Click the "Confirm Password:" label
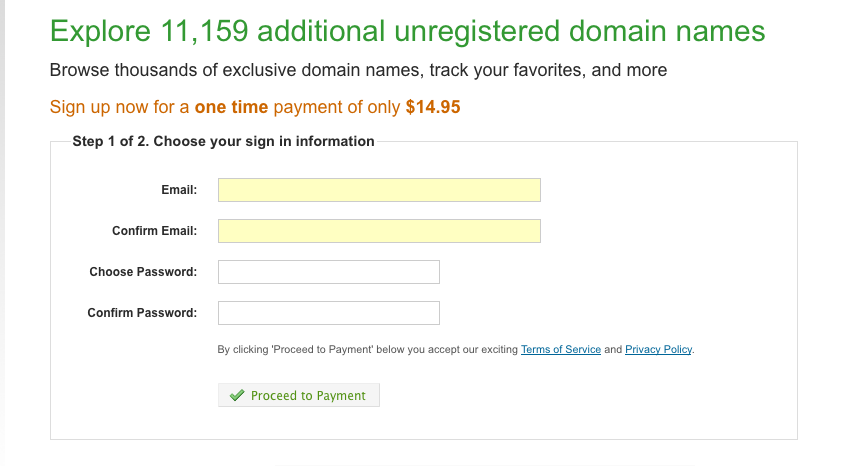Image resolution: width=845 pixels, height=466 pixels. coord(142,313)
